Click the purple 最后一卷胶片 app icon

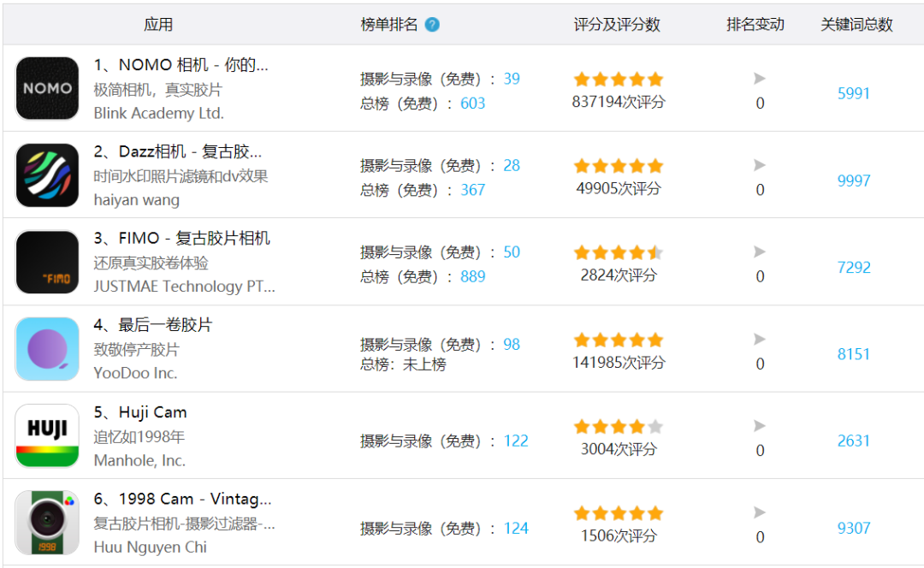47,349
